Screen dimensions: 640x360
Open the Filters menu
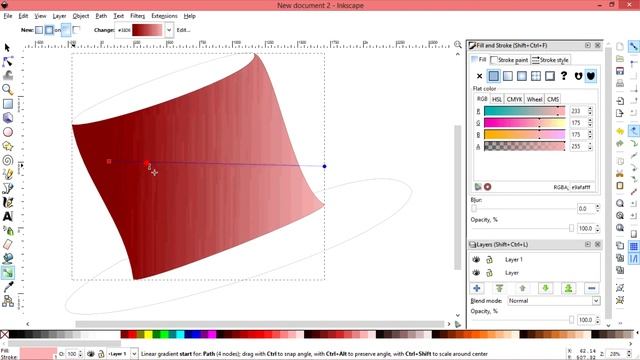click(138, 16)
